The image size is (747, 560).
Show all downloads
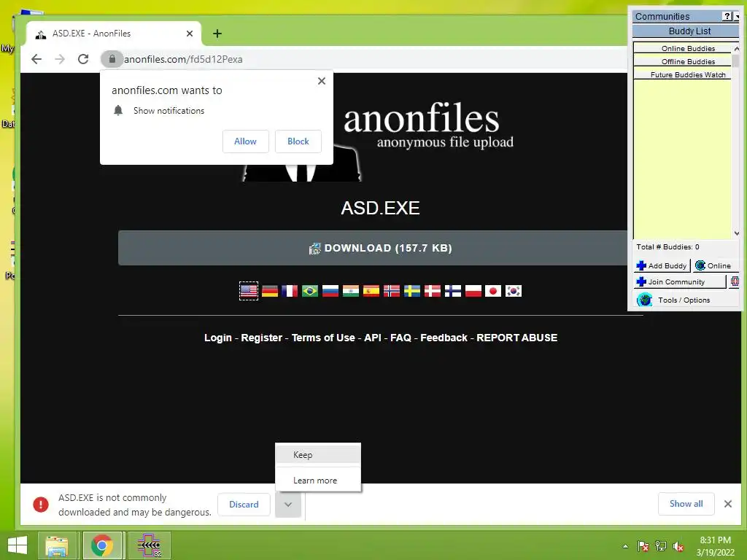[x=686, y=504]
